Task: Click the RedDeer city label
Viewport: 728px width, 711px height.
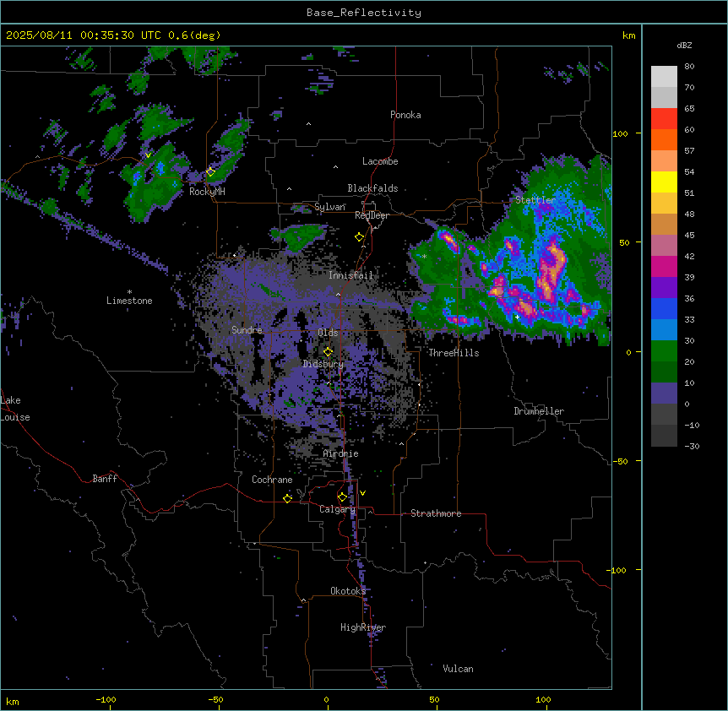Action: (372, 215)
